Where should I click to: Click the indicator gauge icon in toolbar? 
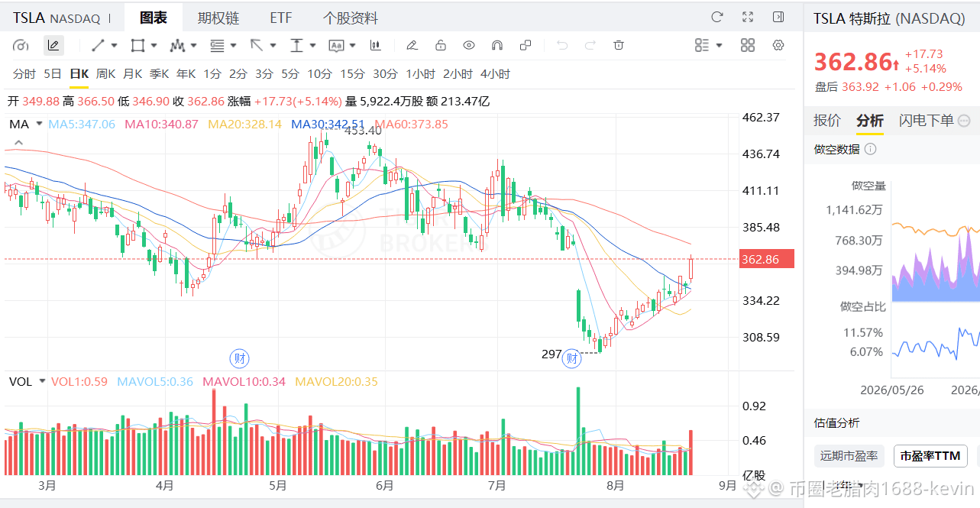click(21, 46)
